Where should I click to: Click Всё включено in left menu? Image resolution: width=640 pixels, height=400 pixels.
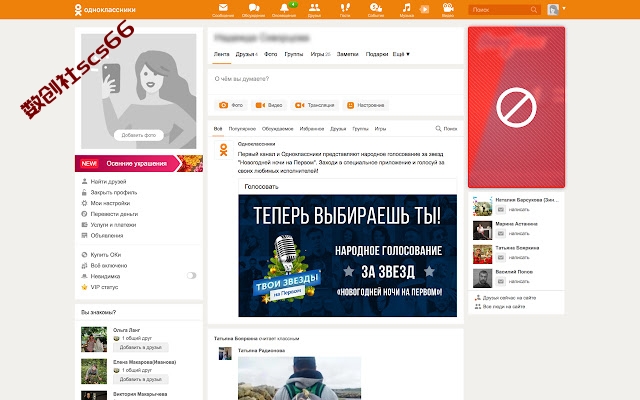104,265
